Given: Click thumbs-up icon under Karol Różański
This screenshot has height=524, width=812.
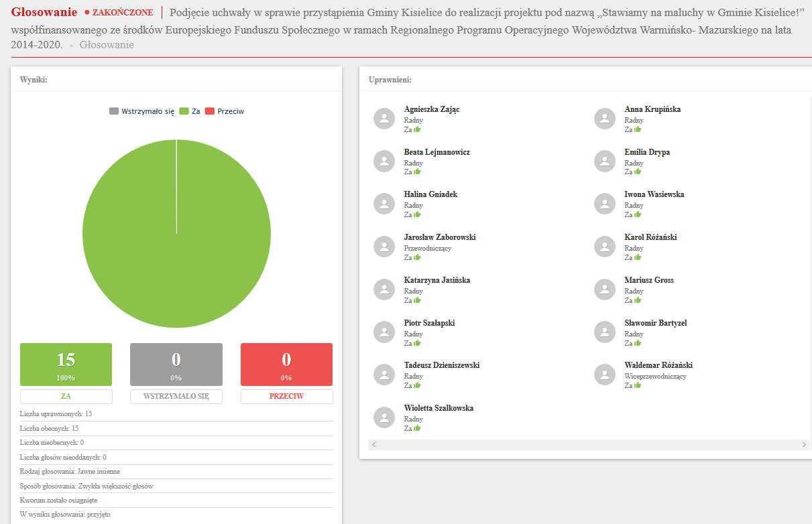Looking at the screenshot, I should coord(638,257).
